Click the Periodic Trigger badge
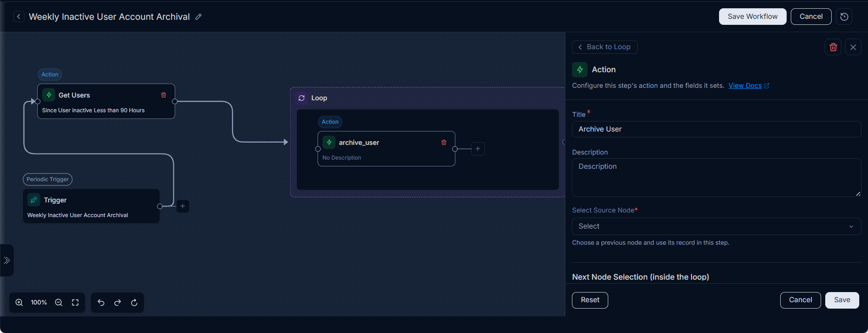 click(48, 179)
